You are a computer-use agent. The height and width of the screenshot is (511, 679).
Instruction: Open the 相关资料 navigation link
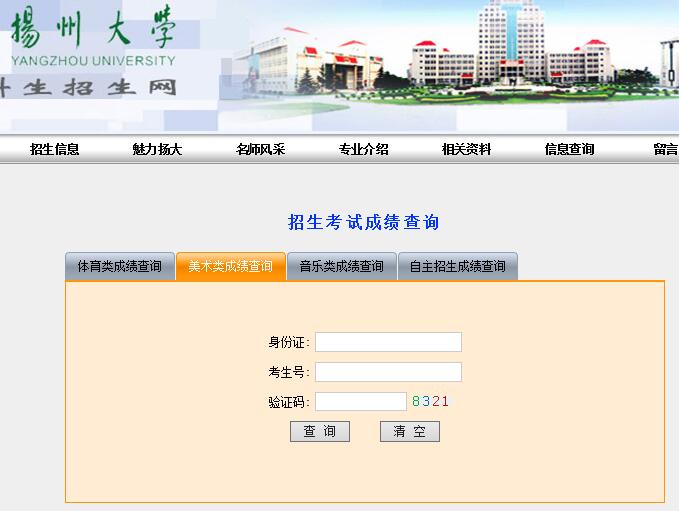466,149
